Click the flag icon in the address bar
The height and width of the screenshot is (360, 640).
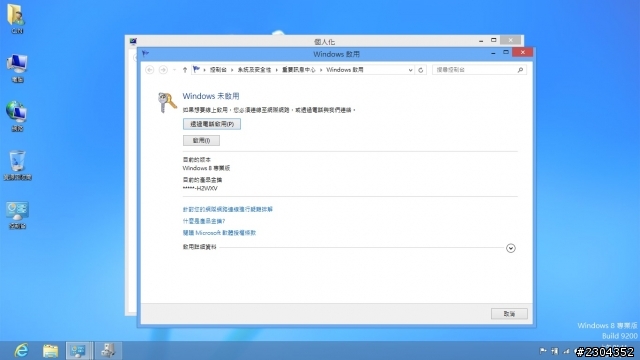[196, 69]
